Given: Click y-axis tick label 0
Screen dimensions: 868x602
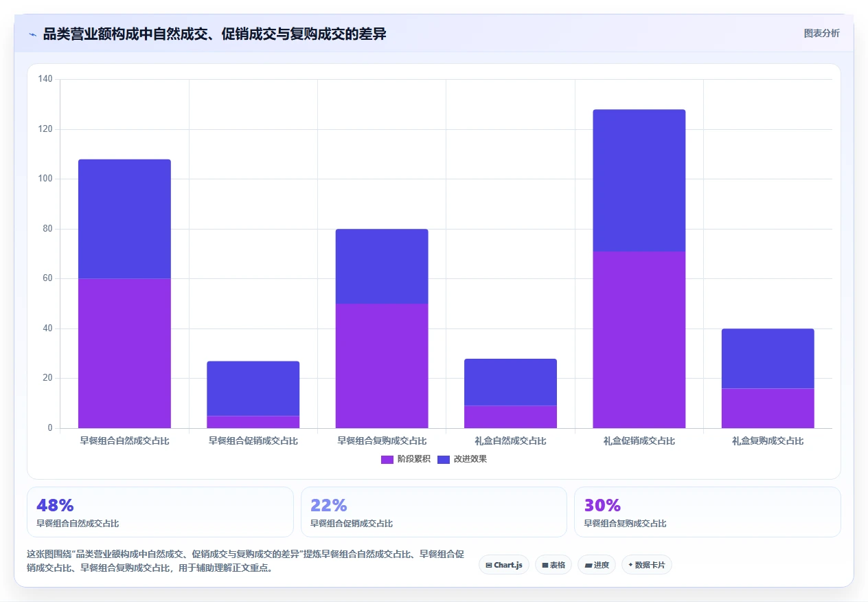Looking at the screenshot, I should point(50,428).
